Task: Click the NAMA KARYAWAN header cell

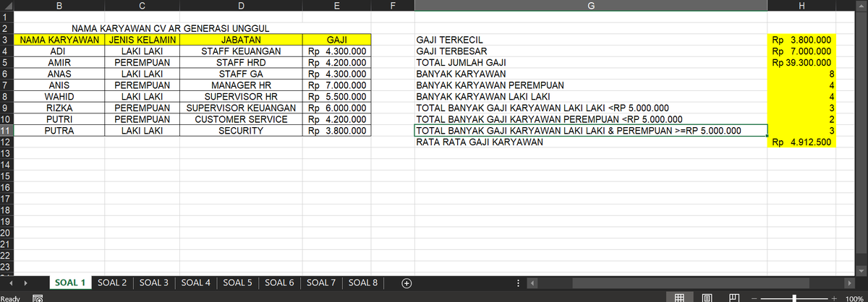Action: [x=59, y=40]
